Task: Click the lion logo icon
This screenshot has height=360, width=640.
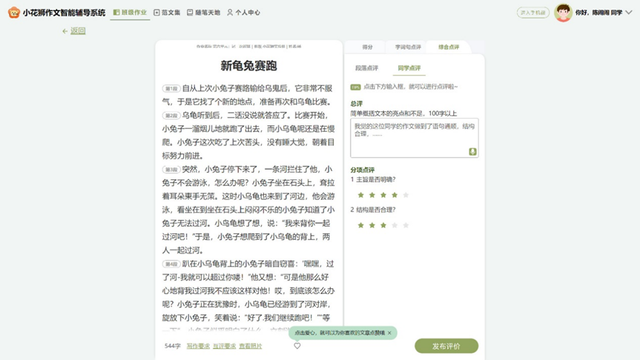Action: pyautogui.click(x=13, y=12)
